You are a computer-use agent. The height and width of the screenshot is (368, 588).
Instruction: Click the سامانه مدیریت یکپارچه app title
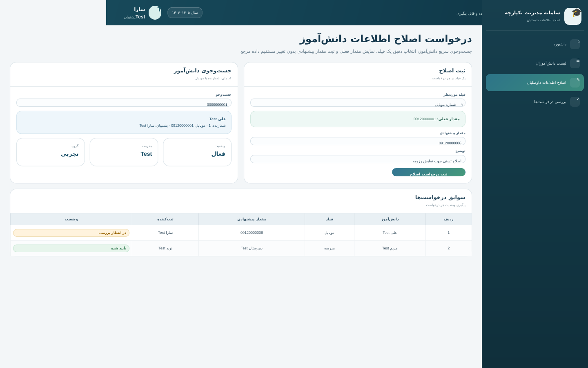(532, 13)
